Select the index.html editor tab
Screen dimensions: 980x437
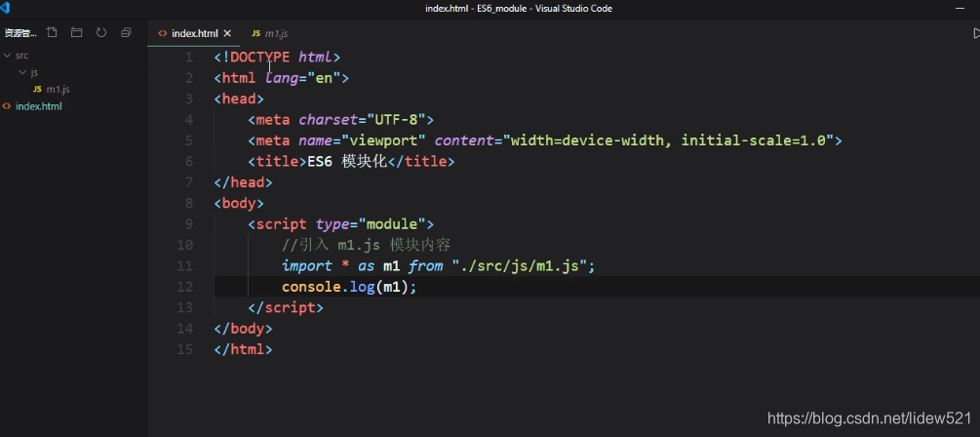tap(194, 33)
